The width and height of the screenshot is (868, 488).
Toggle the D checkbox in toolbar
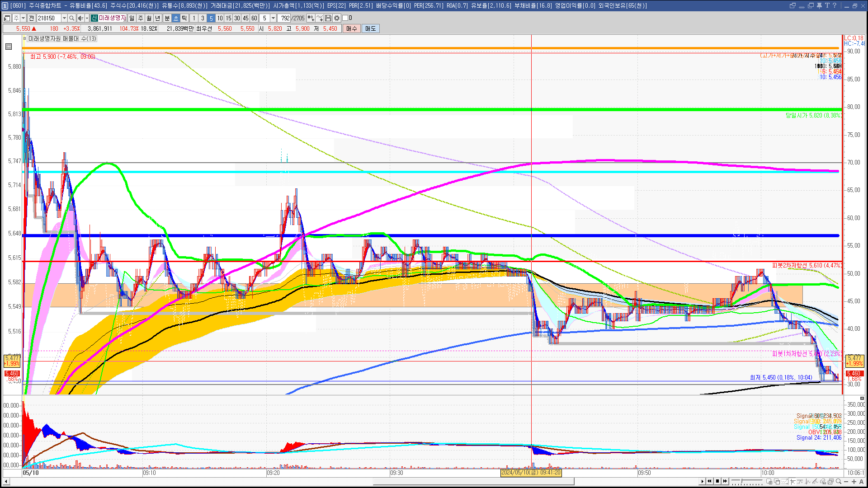(345, 18)
